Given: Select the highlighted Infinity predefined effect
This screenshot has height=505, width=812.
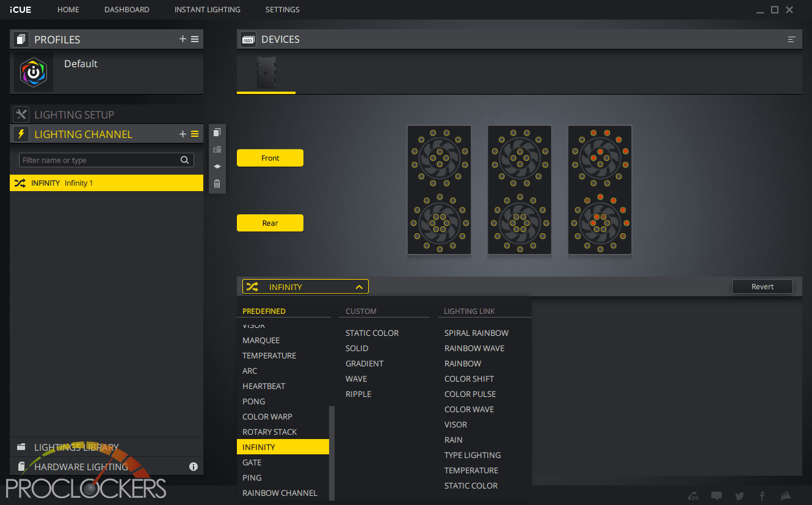Looking at the screenshot, I should pyautogui.click(x=283, y=447).
